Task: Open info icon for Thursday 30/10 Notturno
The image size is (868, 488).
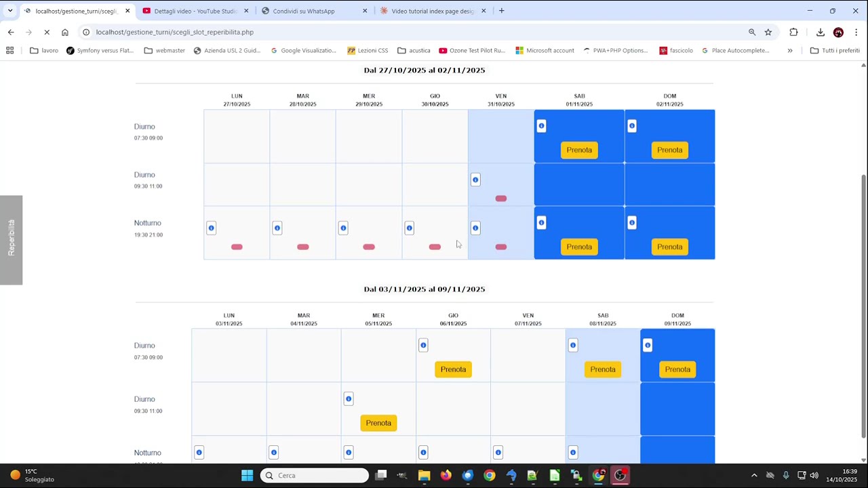Action: (409, 228)
